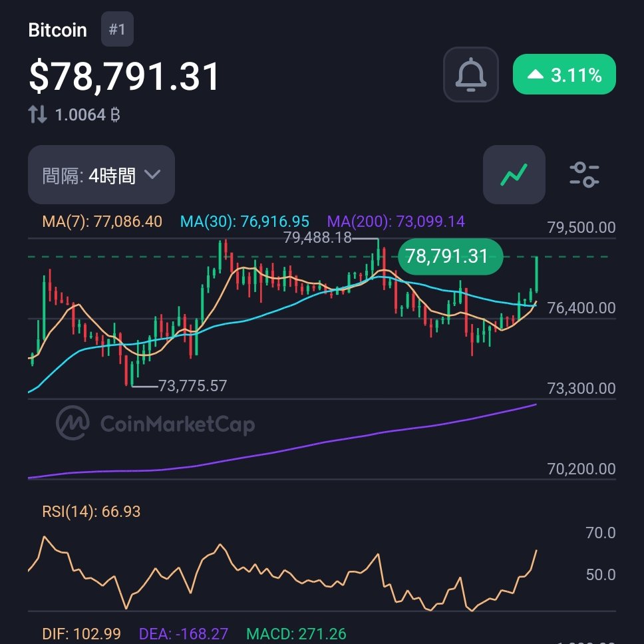644x644 pixels.
Task: Select the MA(200): 73,099.14 indicator label
Action: [x=396, y=222]
